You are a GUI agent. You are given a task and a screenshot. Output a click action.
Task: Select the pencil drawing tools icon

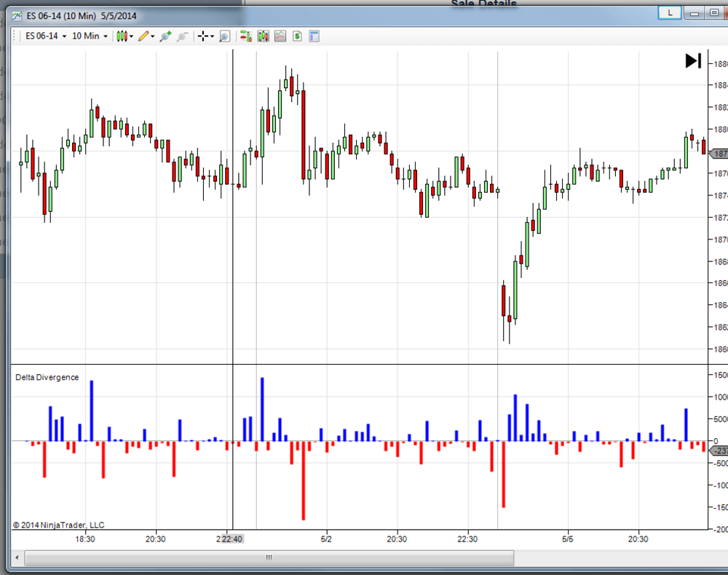145,36
